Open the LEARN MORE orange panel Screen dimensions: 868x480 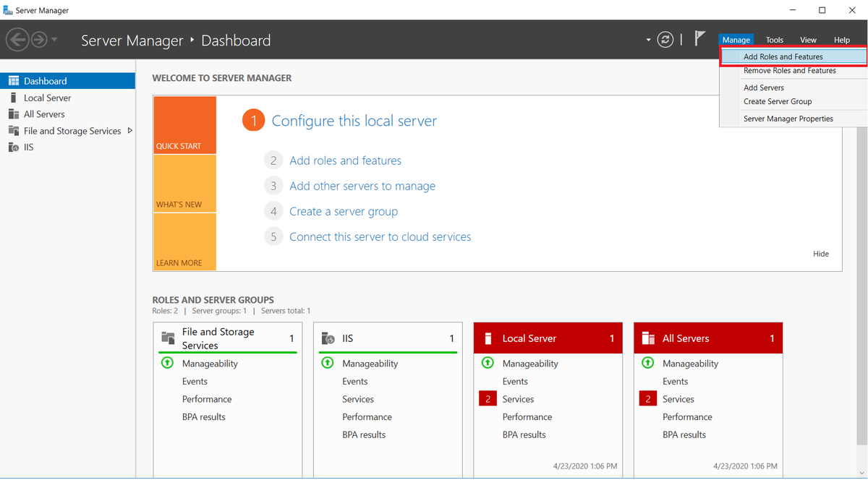(184, 242)
